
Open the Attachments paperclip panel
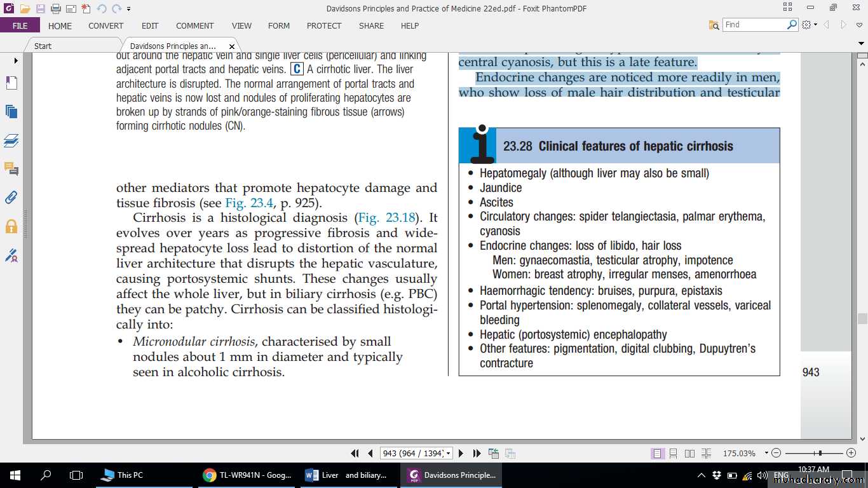[x=11, y=198]
